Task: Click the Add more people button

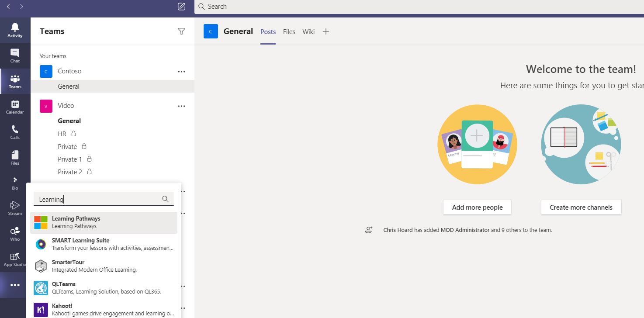Action: [477, 207]
